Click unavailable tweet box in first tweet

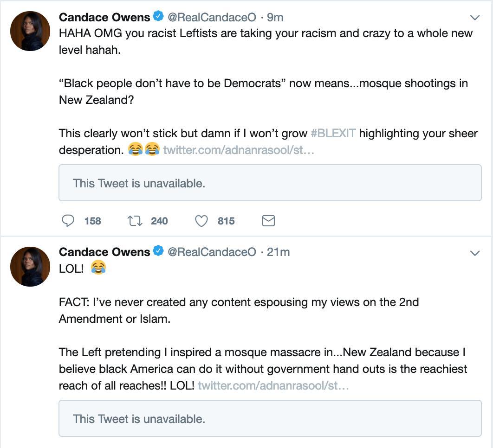[270, 183]
